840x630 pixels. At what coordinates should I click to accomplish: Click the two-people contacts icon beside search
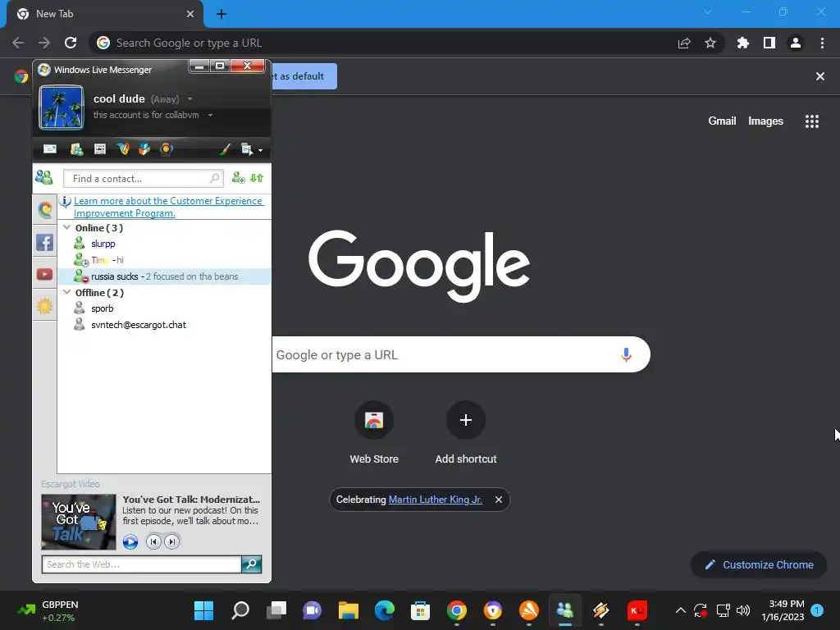(44, 177)
